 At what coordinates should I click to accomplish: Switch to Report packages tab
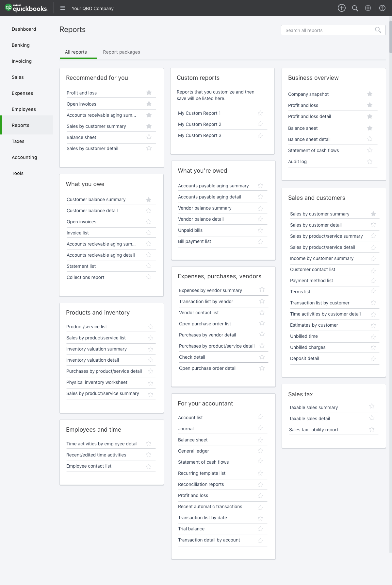coord(122,52)
